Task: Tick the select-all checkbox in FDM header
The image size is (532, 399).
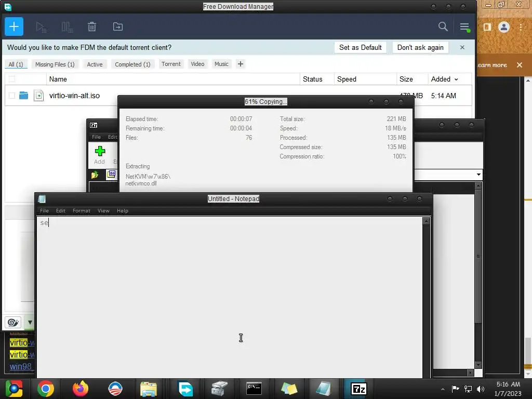Action: 12,79
